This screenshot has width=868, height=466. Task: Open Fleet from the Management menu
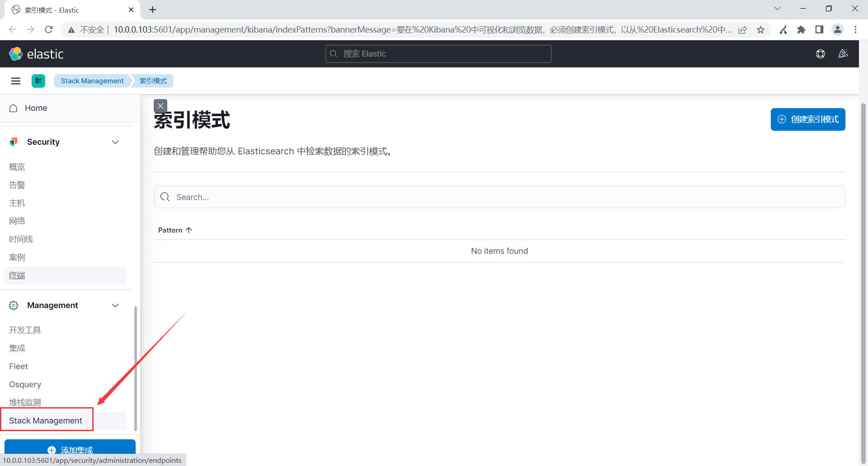(x=18, y=366)
